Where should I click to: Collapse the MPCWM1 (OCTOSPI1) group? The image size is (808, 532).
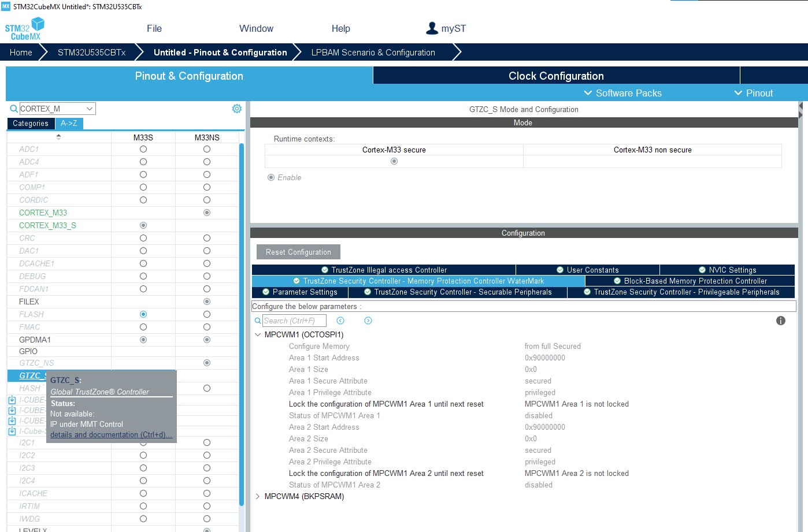(258, 334)
